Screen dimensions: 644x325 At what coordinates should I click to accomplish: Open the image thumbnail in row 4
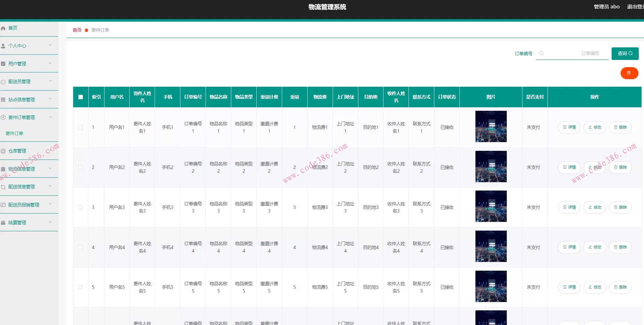(x=491, y=246)
